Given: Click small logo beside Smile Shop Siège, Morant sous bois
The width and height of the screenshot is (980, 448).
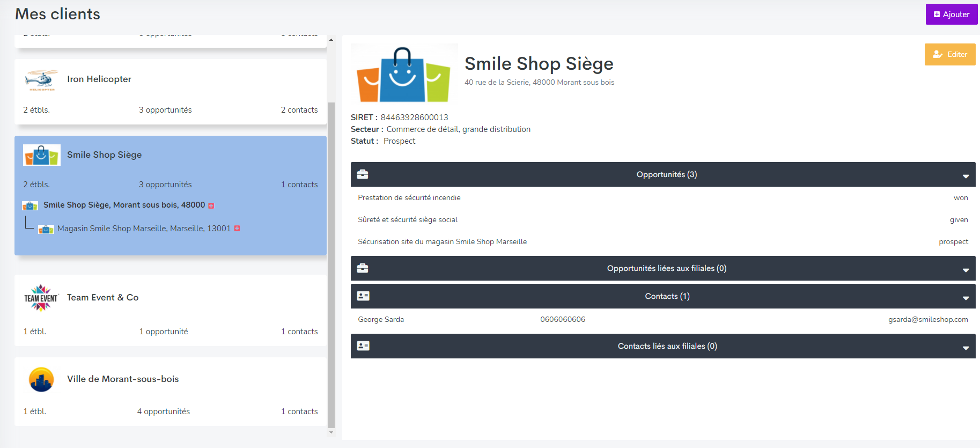Looking at the screenshot, I should pos(30,205).
